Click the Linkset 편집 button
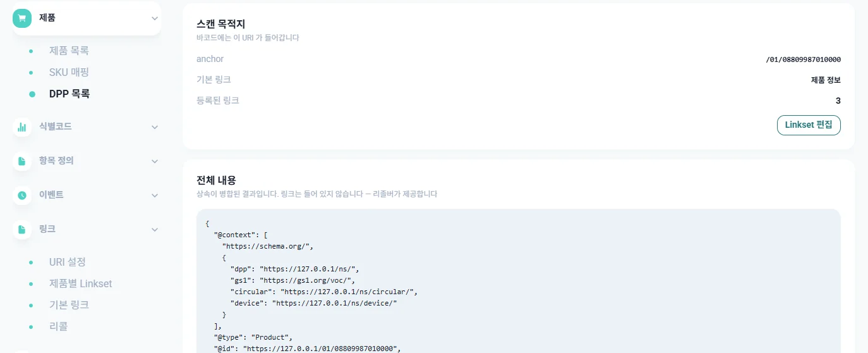This screenshot has width=868, height=353. coord(809,125)
